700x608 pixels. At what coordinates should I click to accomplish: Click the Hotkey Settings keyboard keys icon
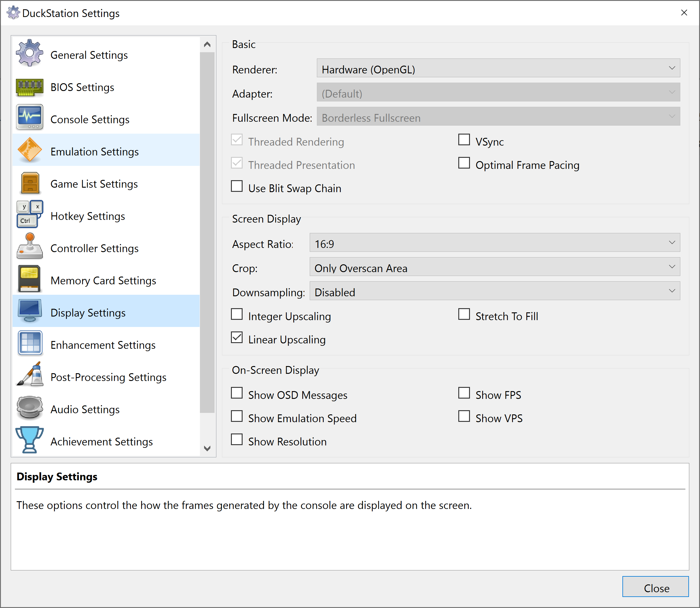[x=30, y=214]
